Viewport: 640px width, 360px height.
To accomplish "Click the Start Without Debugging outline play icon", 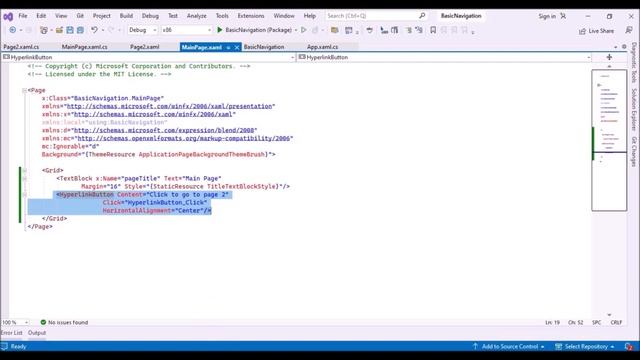I will click(x=303, y=30).
